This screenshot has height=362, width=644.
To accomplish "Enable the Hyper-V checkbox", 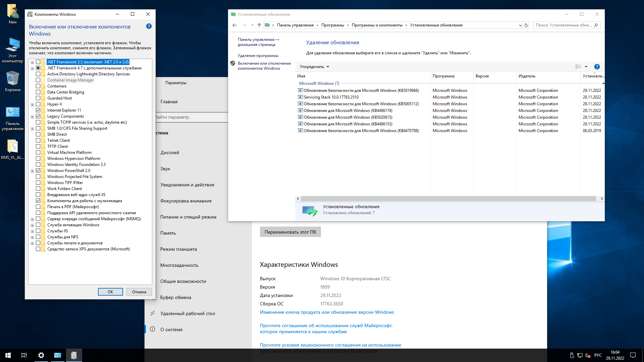I will (38, 104).
